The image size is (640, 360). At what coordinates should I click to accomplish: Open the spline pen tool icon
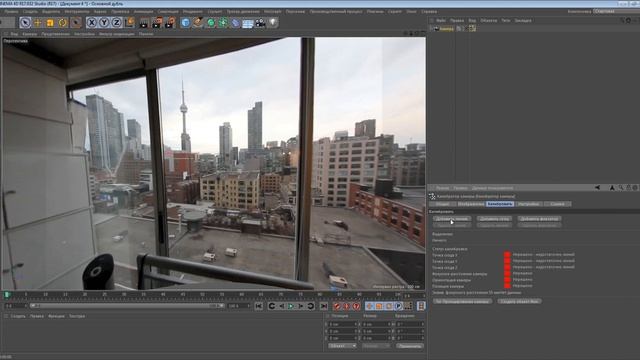(198, 22)
